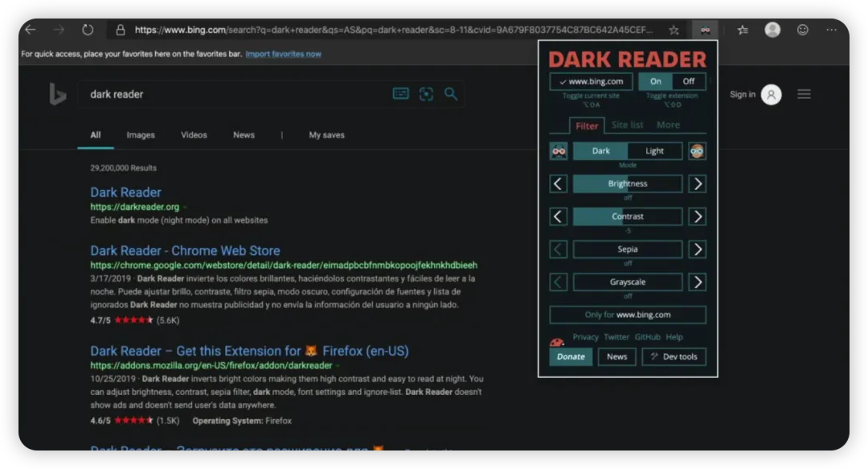
Task: Open the Bing on-screen keyboard icon
Action: pos(401,93)
